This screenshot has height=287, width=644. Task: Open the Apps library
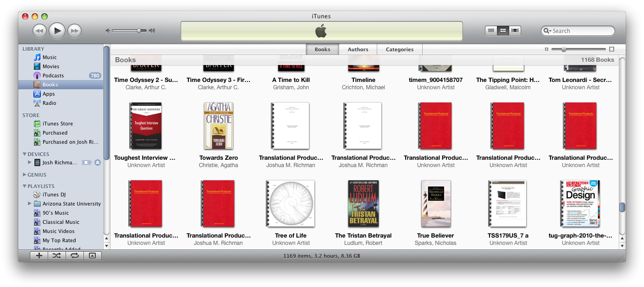(49, 94)
